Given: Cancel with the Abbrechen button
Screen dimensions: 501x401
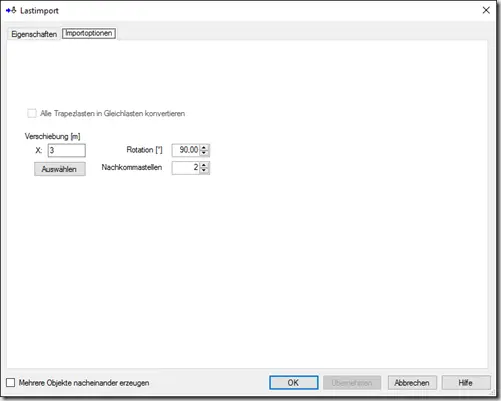Looking at the screenshot, I should pos(412,383).
